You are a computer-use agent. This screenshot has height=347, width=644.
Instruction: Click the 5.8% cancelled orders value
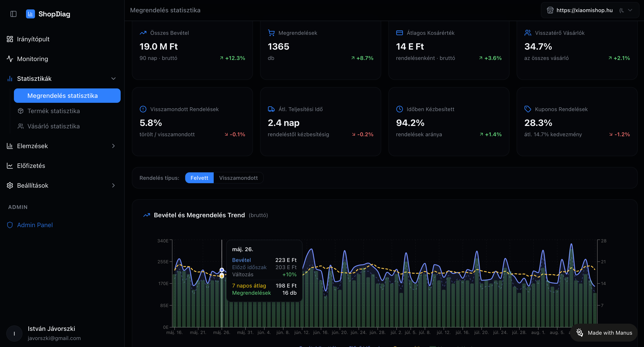coord(151,123)
